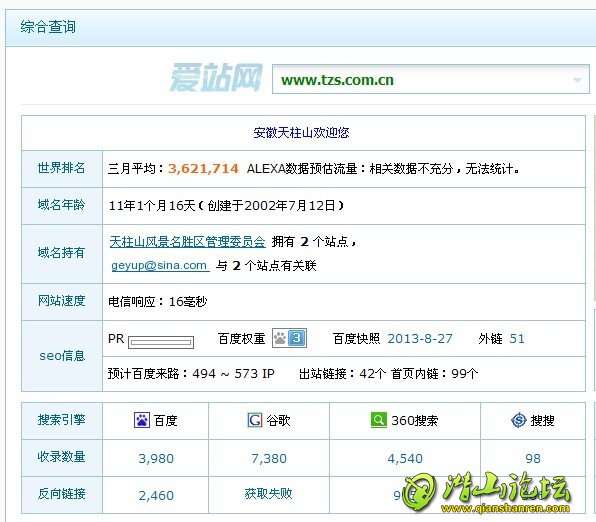Click the 百度快照 date 2013-8-27
This screenshot has width=596, height=522.
point(420,338)
